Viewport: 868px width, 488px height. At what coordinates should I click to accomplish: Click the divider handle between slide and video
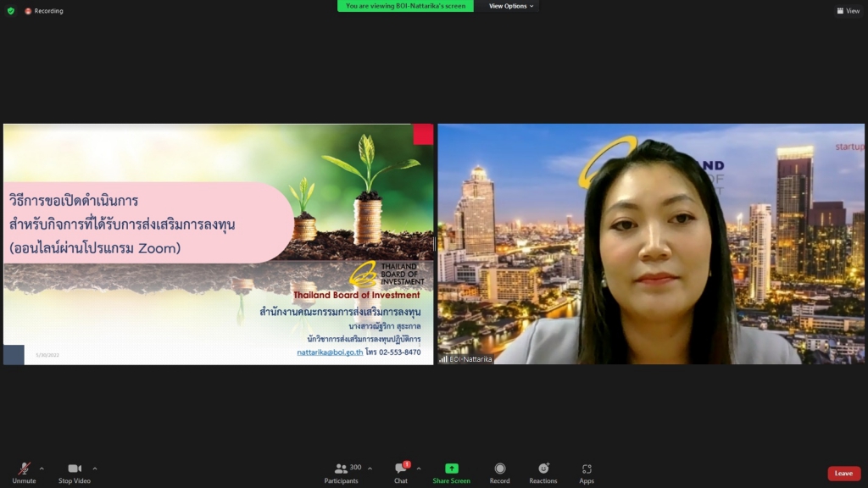(435, 244)
